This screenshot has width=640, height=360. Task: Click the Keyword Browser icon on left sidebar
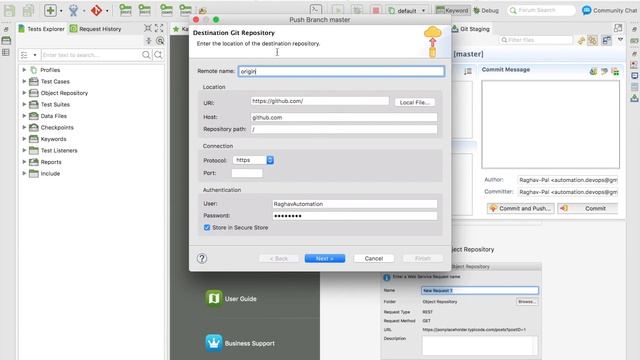tap(6, 40)
